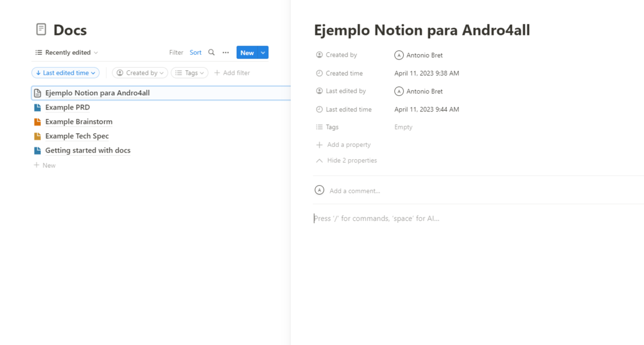Image resolution: width=644 pixels, height=345 pixels.
Task: Click the plus icon next to Add filter
Action: point(217,73)
